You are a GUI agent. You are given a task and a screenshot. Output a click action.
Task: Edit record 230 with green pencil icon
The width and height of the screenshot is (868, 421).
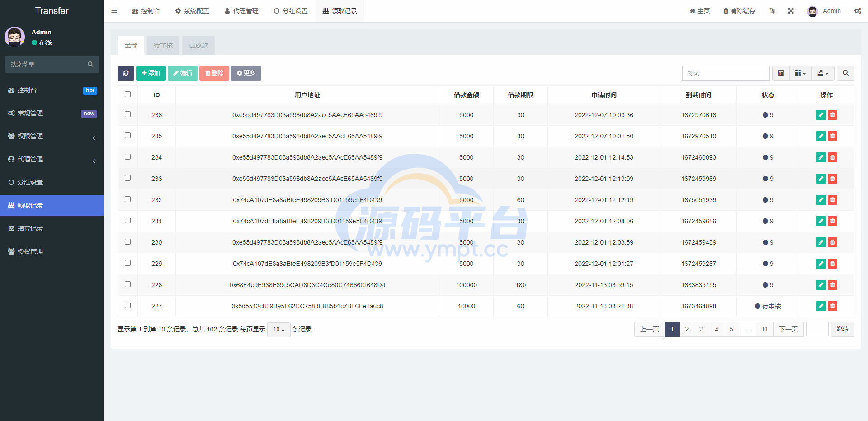click(x=821, y=242)
